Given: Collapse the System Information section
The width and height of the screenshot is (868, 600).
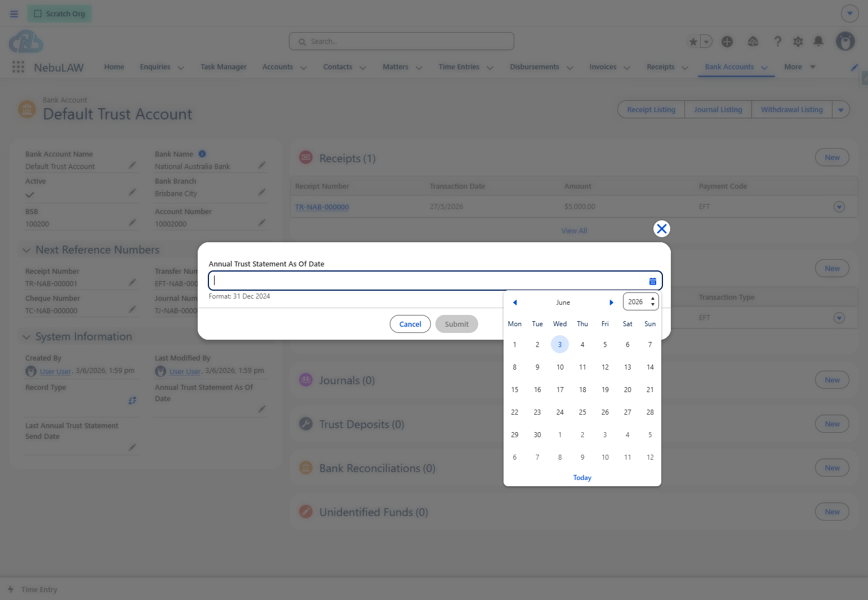Looking at the screenshot, I should 26,337.
